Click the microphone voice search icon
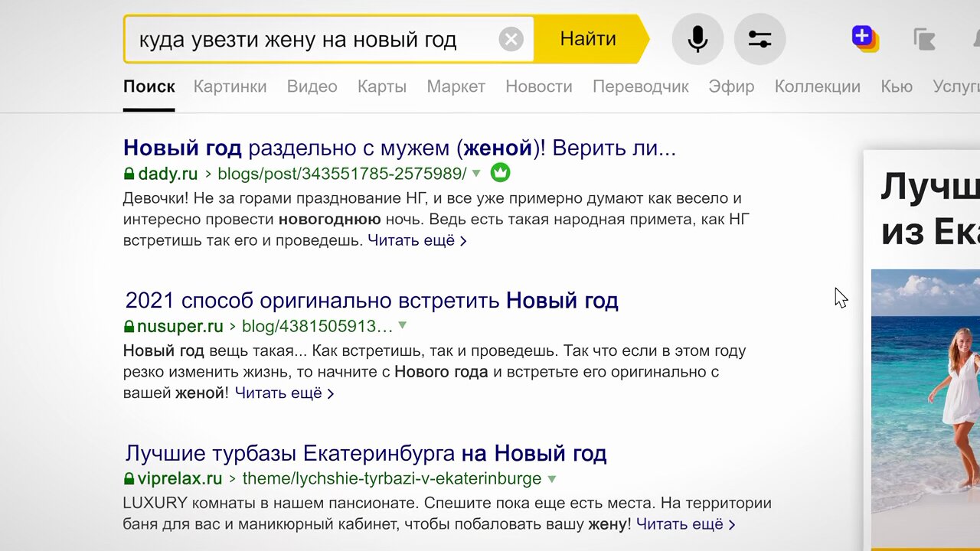Screen dimensions: 980x551 coord(697,39)
